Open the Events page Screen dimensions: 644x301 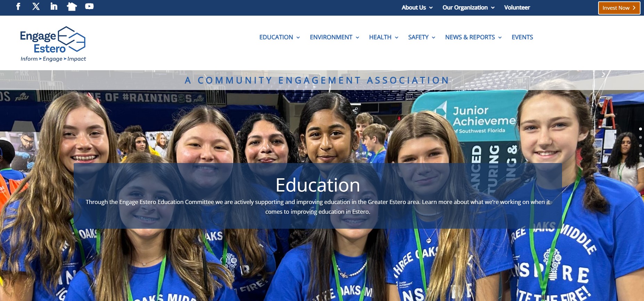pos(522,37)
